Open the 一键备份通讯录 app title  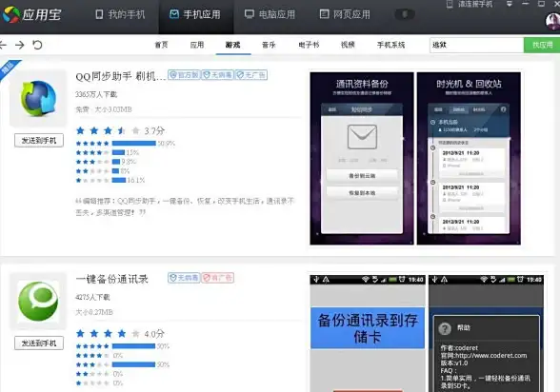coord(111,279)
